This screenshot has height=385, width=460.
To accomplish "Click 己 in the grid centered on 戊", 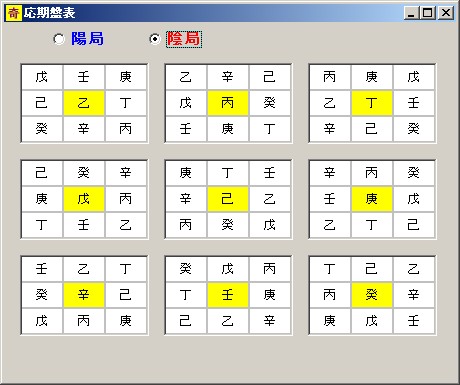I will point(42,173).
